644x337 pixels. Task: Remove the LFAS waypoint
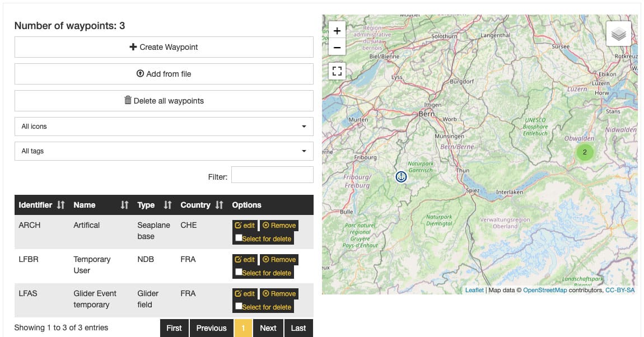(x=279, y=293)
